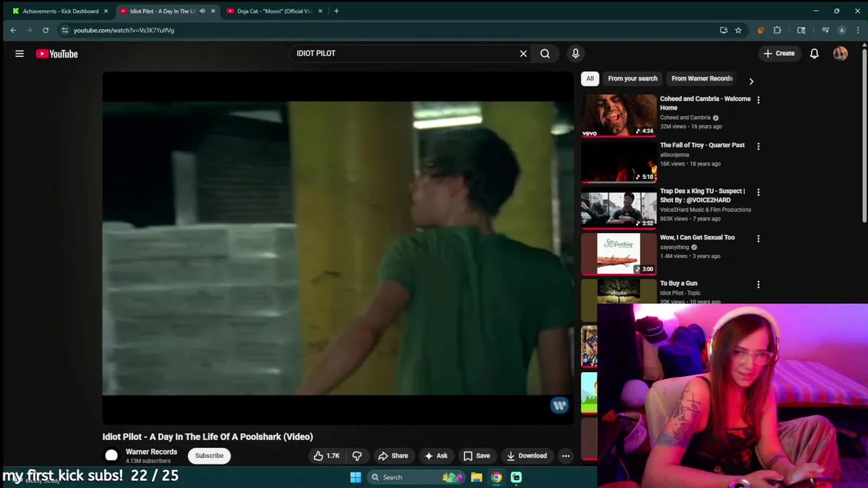Open options for Trap Des x King TU video
This screenshot has width=868, height=488.
(x=758, y=192)
